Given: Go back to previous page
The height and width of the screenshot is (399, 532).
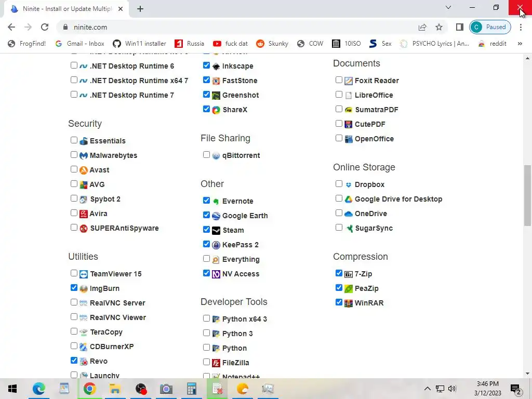Looking at the screenshot, I should click(x=11, y=27).
